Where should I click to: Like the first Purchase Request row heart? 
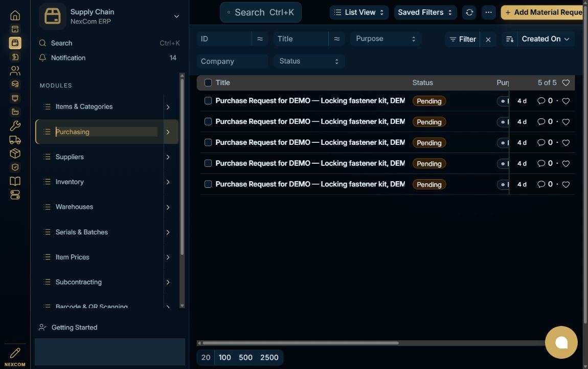tap(566, 101)
